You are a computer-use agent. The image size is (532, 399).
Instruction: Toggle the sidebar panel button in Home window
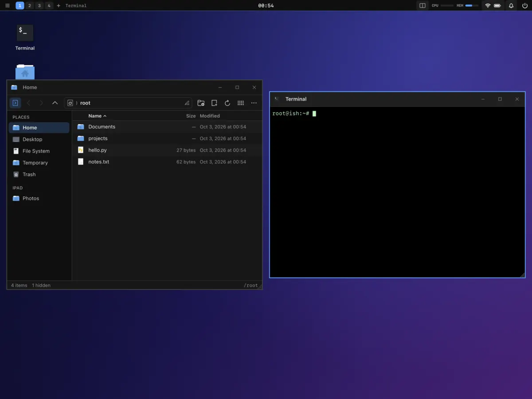coord(15,103)
